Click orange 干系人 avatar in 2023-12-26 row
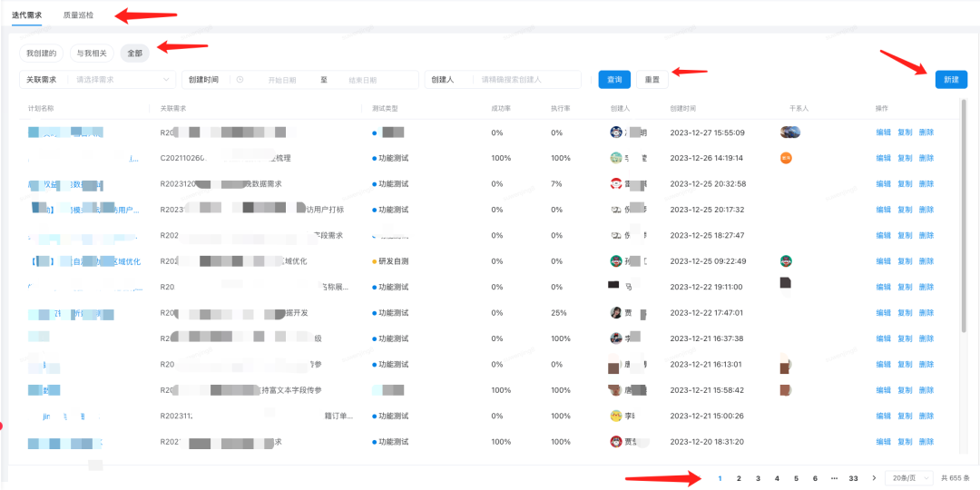Viewport: 980px width, 490px height. coord(786,158)
